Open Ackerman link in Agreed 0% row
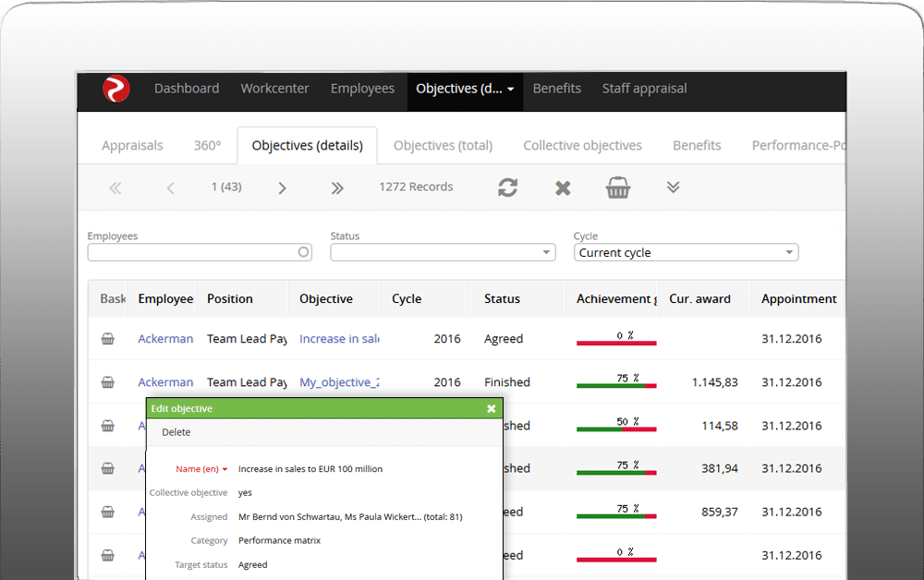 point(165,339)
